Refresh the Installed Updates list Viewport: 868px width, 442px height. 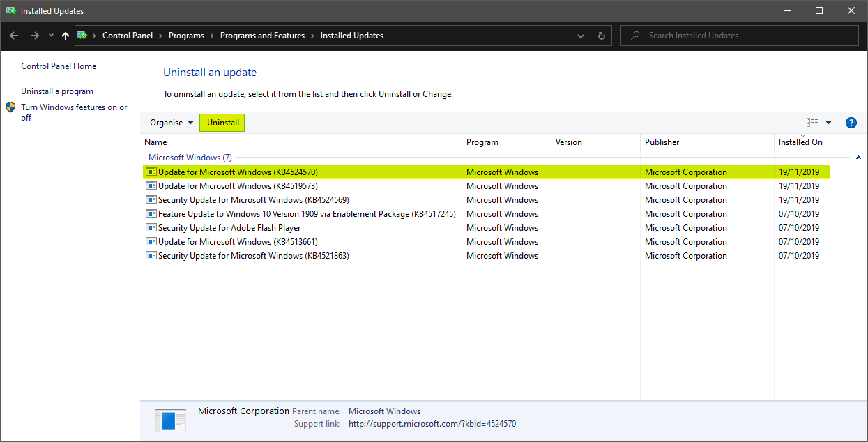602,36
